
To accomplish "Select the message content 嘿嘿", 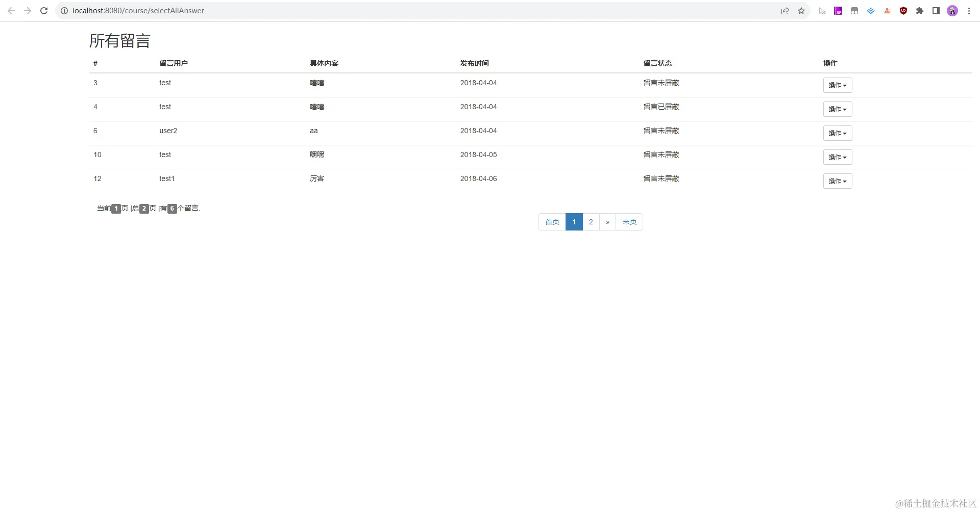I will 317,155.
